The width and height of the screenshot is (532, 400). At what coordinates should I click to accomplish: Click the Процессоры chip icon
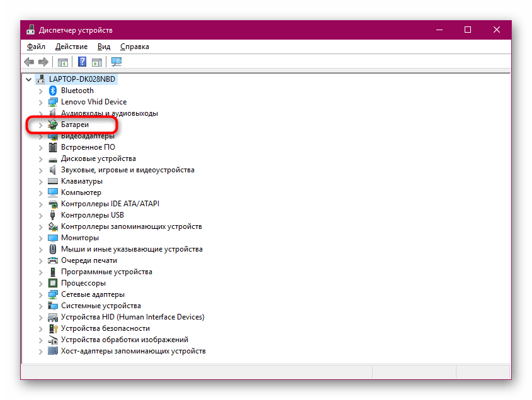pos(54,283)
